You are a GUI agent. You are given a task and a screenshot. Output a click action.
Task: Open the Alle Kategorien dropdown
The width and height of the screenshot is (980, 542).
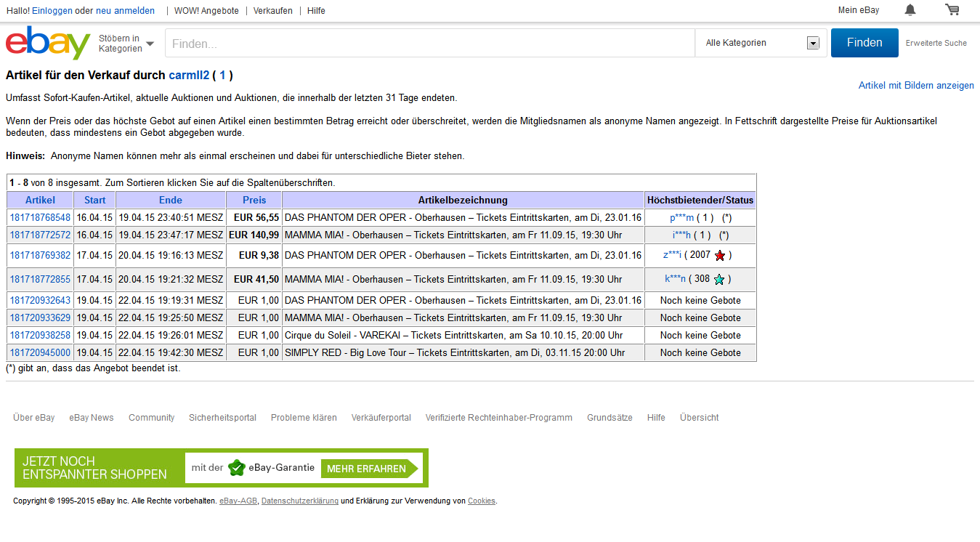coord(761,43)
